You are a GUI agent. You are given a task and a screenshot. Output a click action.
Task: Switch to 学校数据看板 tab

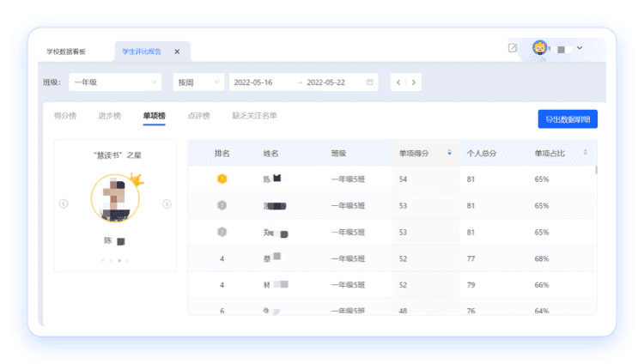coord(72,52)
